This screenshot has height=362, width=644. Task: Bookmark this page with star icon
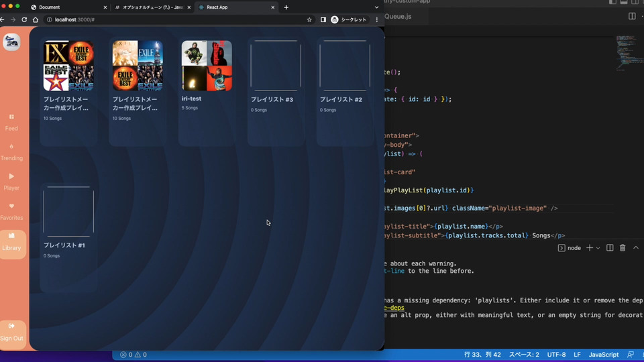pos(309,20)
